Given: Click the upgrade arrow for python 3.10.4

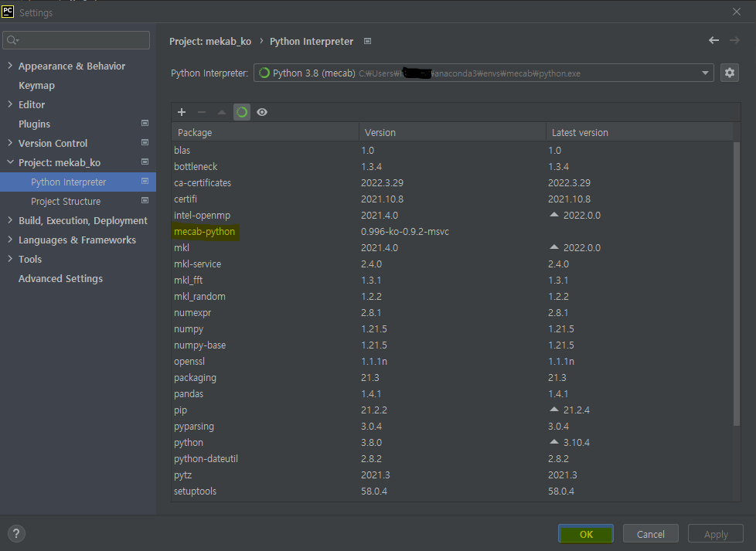Looking at the screenshot, I should (x=554, y=441).
